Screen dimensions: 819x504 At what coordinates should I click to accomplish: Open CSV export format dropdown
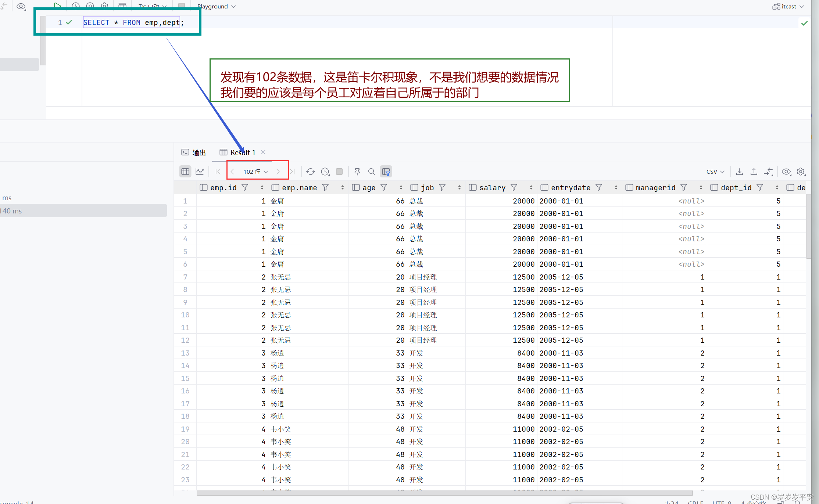pyautogui.click(x=715, y=172)
